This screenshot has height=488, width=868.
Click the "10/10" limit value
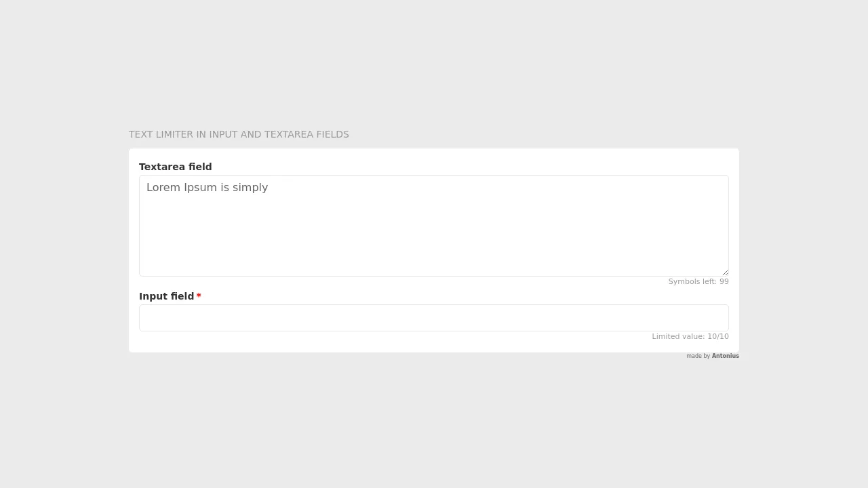pos(718,337)
